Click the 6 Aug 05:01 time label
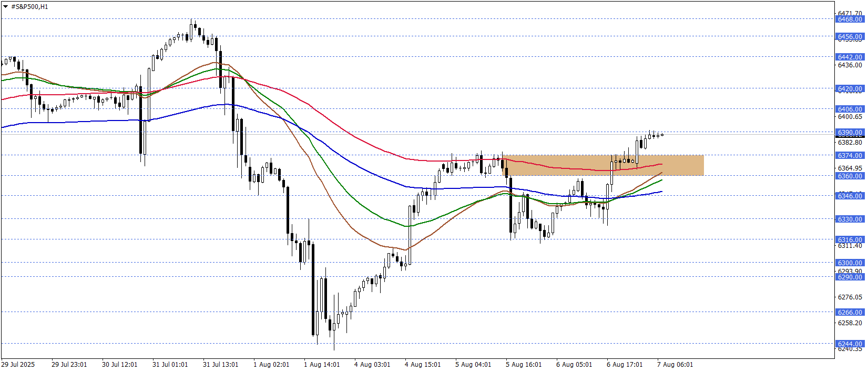This screenshot has height=371, width=868. (574, 365)
